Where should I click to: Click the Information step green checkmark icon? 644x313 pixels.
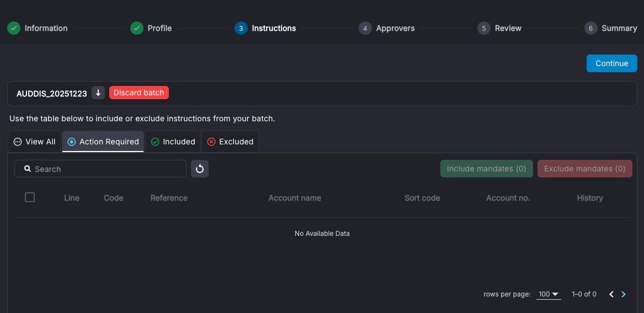14,28
